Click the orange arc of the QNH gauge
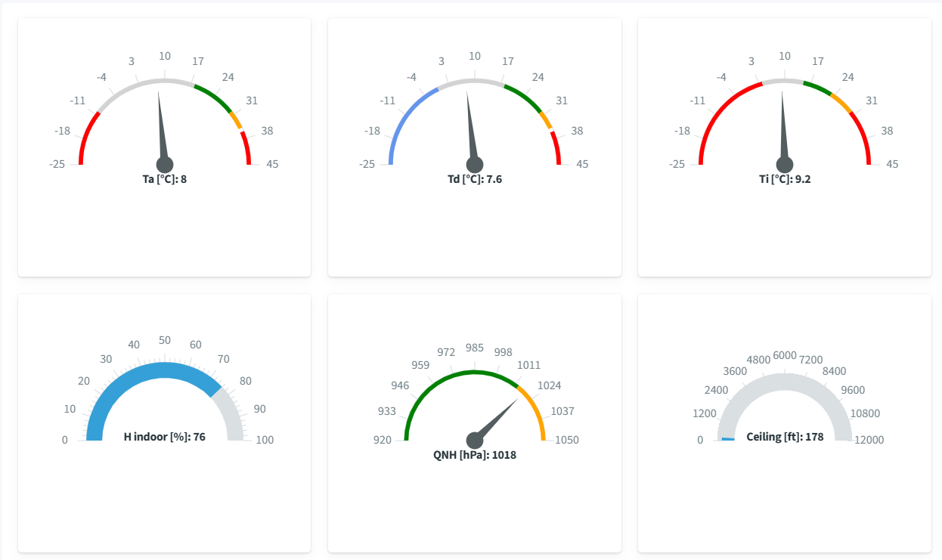 click(x=535, y=410)
